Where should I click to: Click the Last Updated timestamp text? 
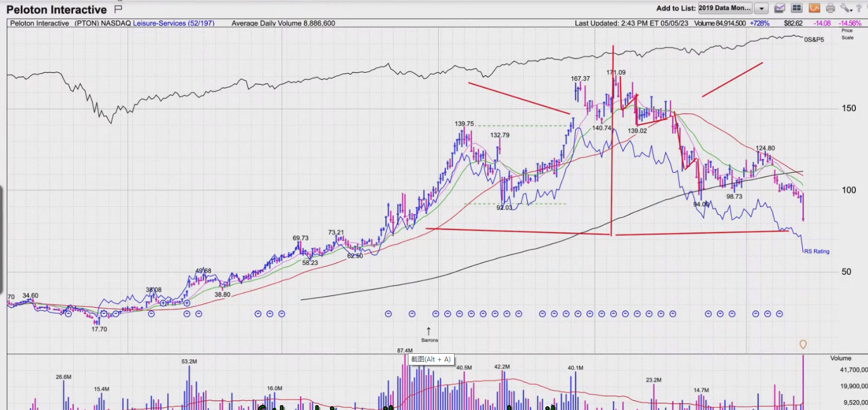pyautogui.click(x=632, y=23)
